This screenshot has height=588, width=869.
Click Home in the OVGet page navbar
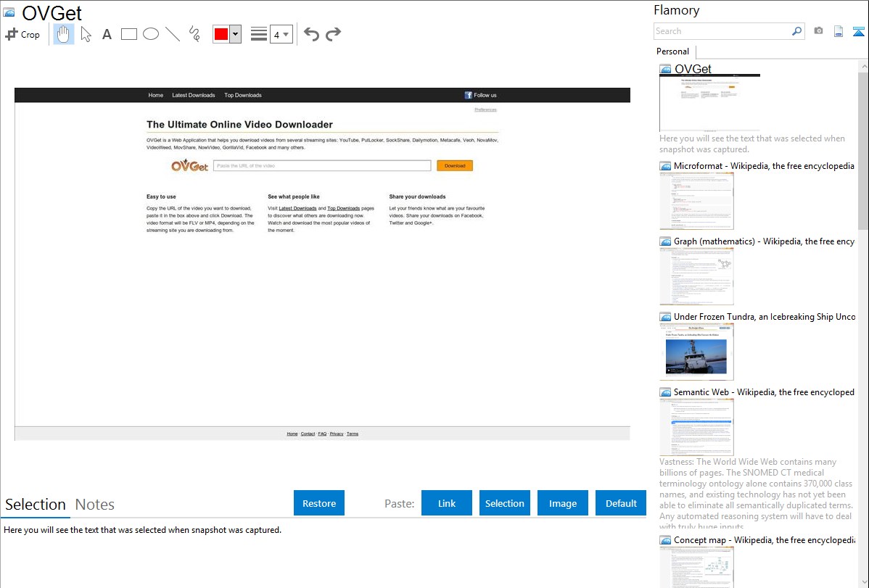pyautogui.click(x=156, y=95)
